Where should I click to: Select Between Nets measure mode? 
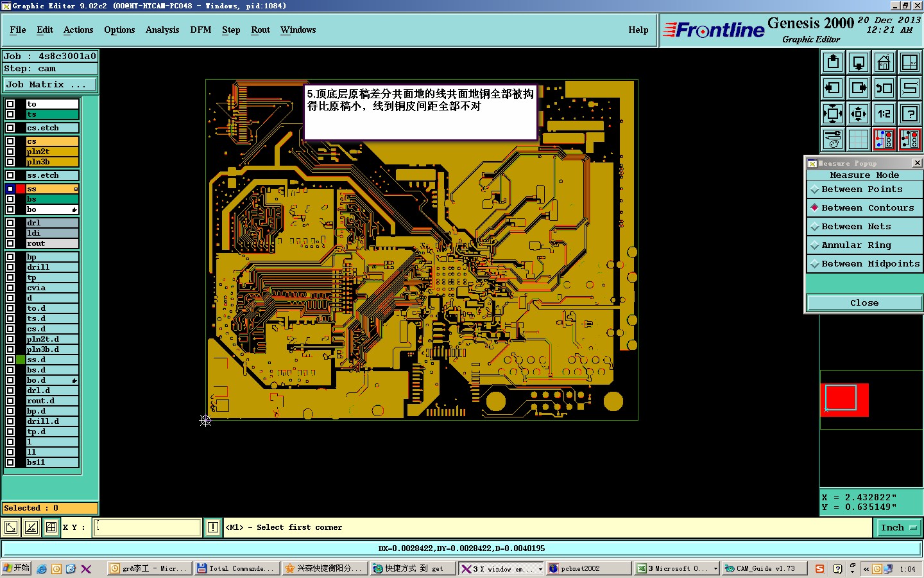864,227
